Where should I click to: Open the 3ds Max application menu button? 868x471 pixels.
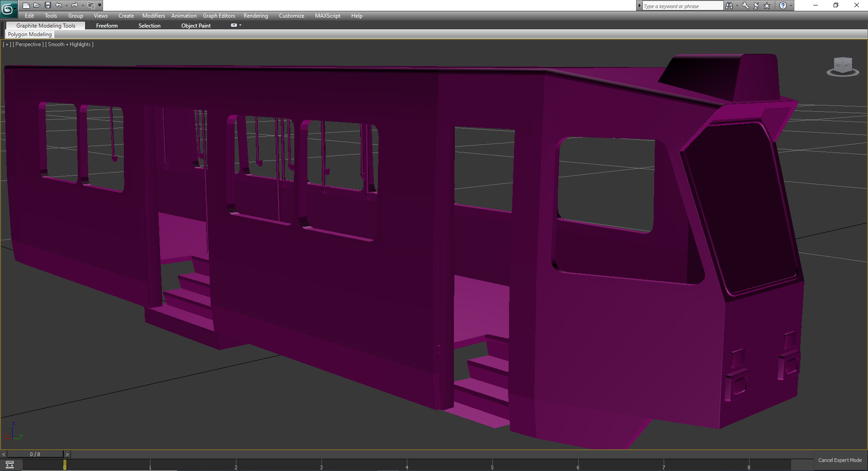tap(8, 9)
